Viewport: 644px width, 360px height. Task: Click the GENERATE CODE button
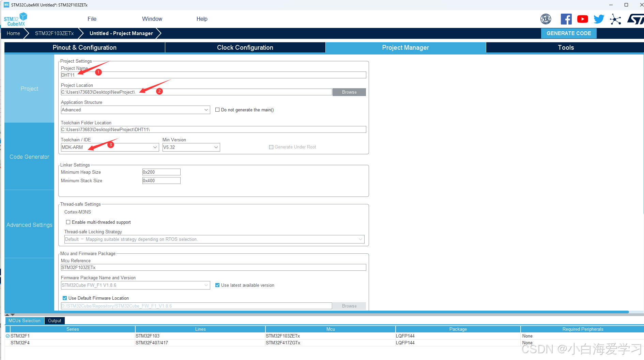[569, 33]
